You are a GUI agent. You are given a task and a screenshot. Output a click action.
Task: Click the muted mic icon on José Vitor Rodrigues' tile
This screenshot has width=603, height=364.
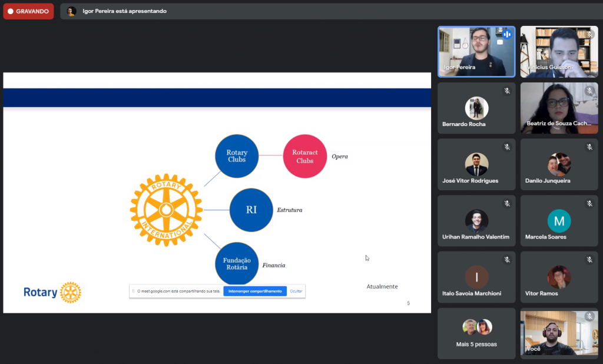click(506, 147)
